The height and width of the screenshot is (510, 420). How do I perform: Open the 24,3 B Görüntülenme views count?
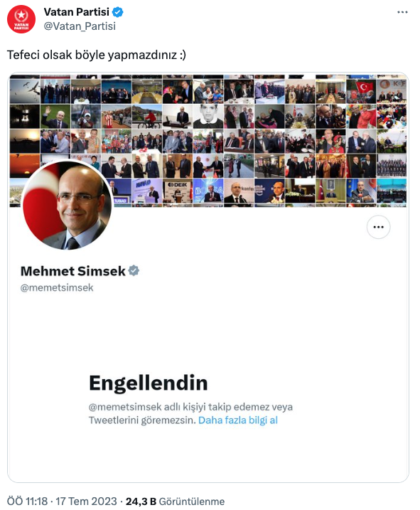[175, 501]
